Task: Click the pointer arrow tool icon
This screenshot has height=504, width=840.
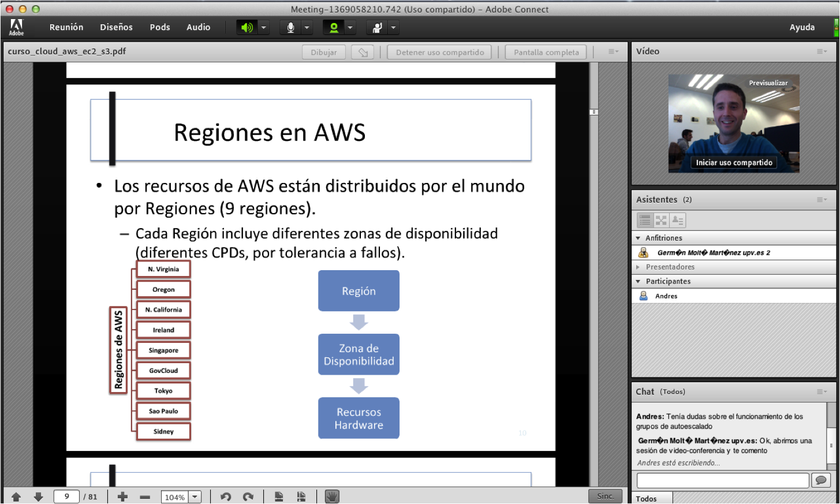Action: pos(363,52)
